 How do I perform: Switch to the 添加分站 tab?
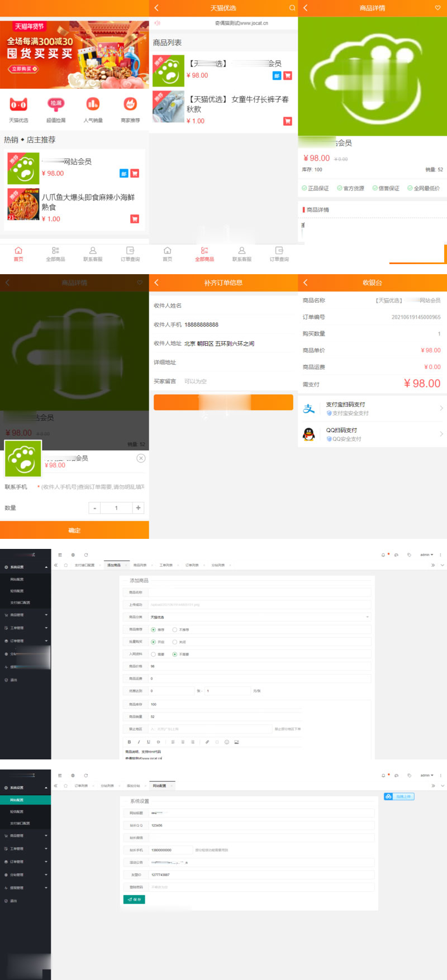point(133,786)
